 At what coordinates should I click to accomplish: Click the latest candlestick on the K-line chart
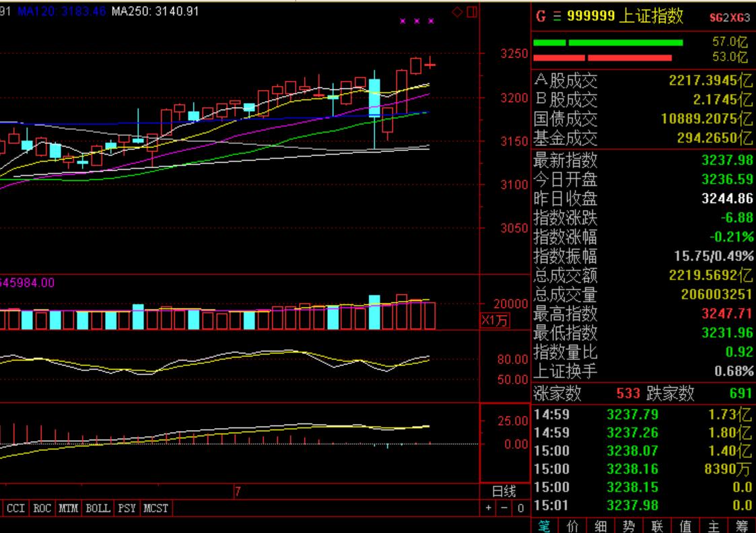coord(430,65)
